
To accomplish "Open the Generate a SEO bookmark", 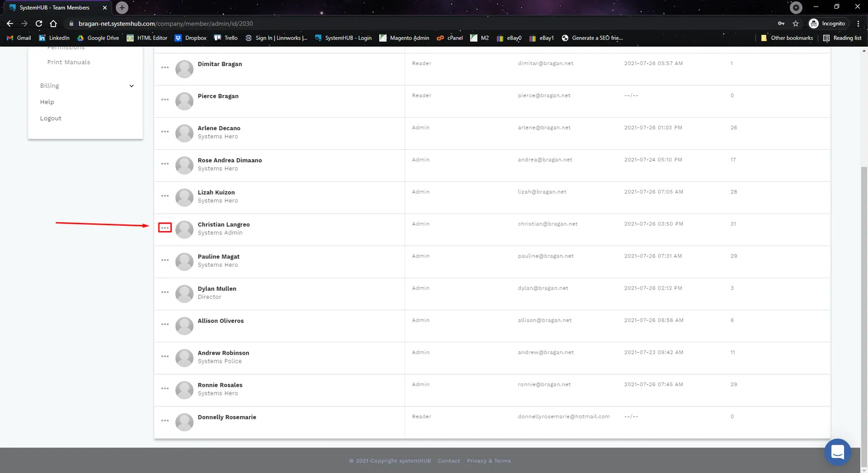I will pyautogui.click(x=592, y=38).
